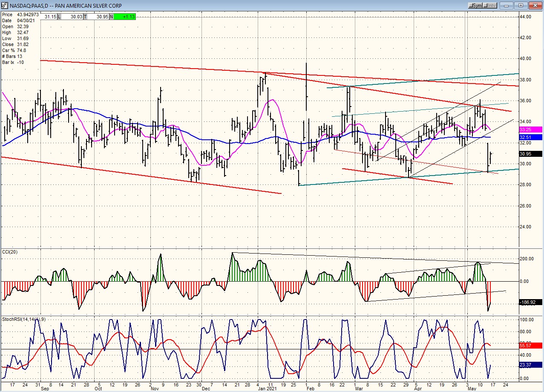Click the Csr % value 74.8
Screen dimensions: 544x392
point(22,50)
